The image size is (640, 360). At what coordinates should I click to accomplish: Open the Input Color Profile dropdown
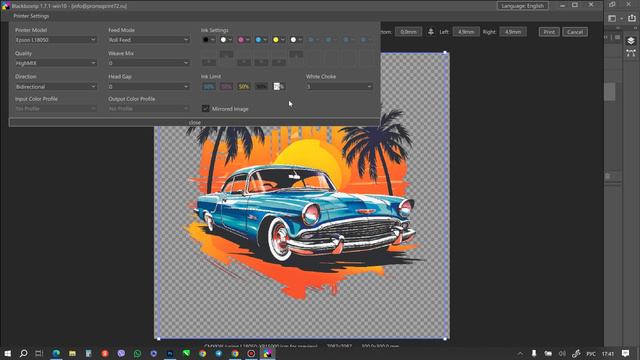pyautogui.click(x=56, y=109)
